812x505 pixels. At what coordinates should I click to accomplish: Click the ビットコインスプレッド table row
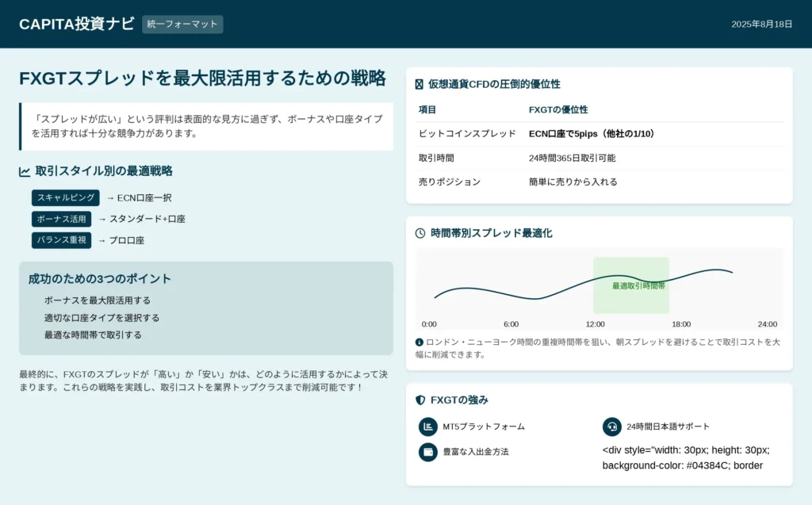point(599,134)
